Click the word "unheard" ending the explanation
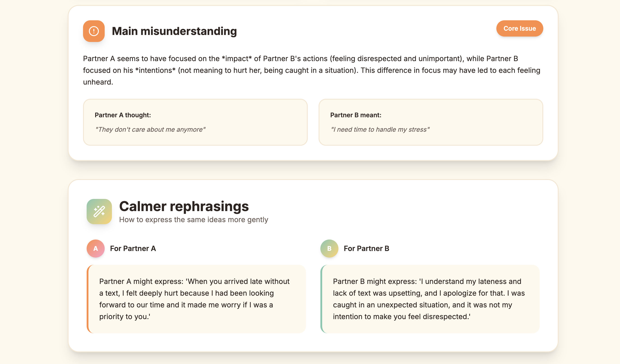 pos(98,82)
